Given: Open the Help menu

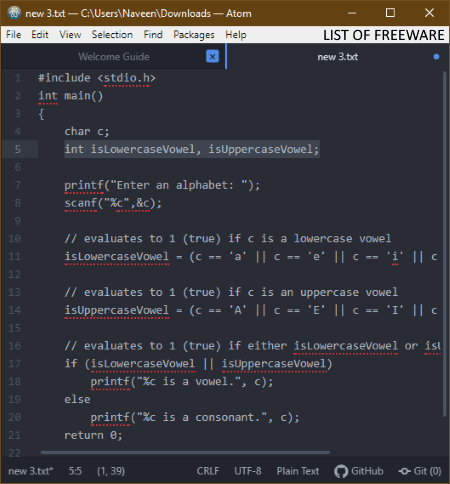Looking at the screenshot, I should (236, 35).
